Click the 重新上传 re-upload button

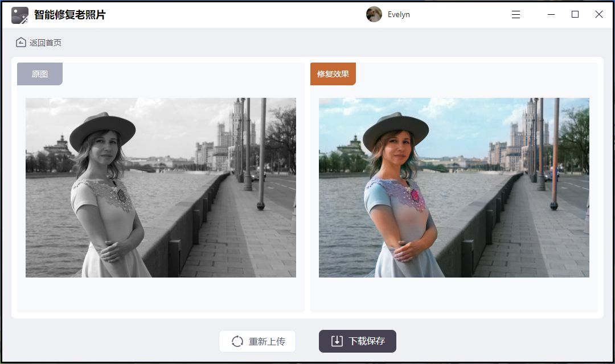coord(257,341)
